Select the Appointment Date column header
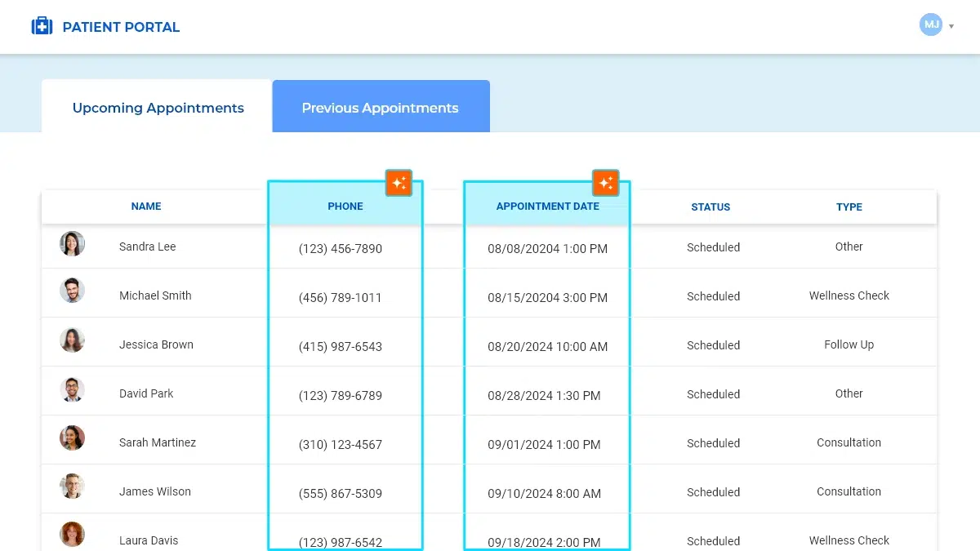 click(547, 207)
